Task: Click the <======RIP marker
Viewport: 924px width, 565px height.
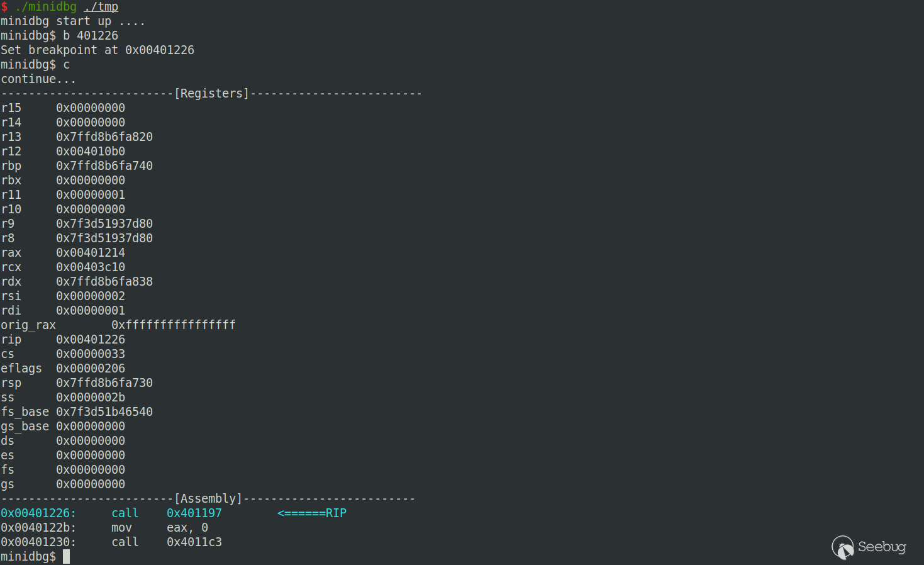Action: click(x=312, y=513)
